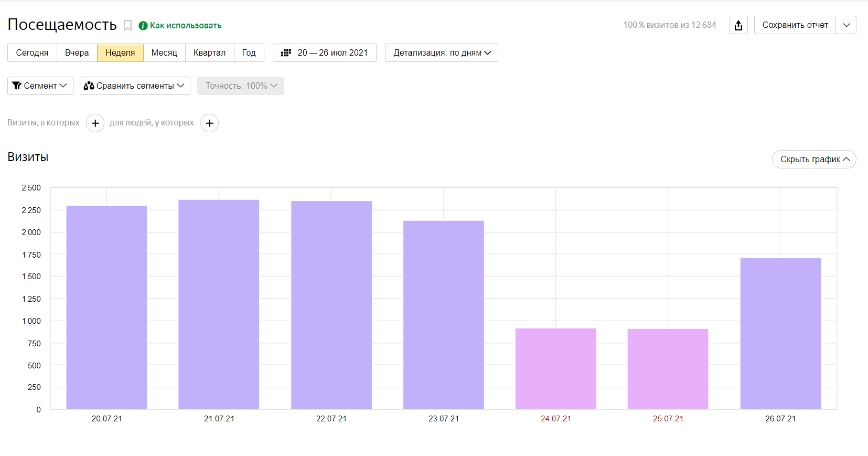Select the Вчера period tab
Image resolution: width=868 pixels, height=456 pixels.
point(77,53)
